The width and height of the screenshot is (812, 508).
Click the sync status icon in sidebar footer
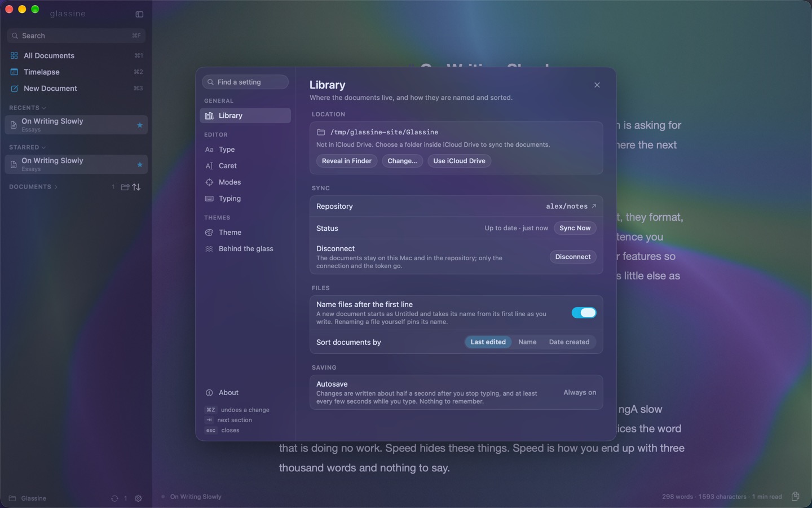[x=114, y=498]
